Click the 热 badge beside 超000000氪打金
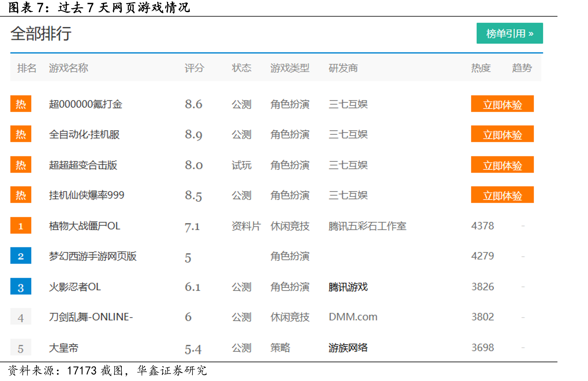The height and width of the screenshot is (381, 588). coord(21,104)
